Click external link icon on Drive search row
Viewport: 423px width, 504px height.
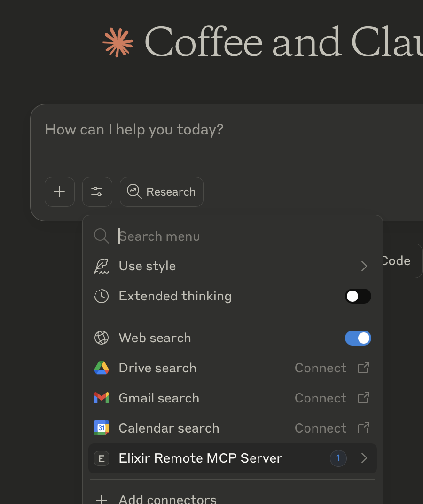tap(363, 368)
